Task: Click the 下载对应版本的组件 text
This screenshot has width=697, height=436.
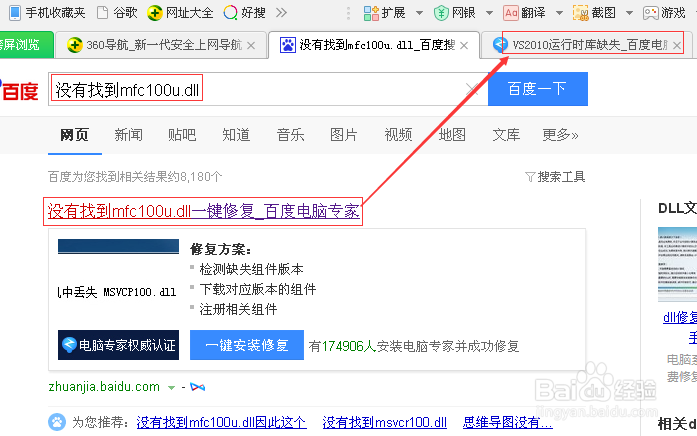Action: (x=258, y=289)
